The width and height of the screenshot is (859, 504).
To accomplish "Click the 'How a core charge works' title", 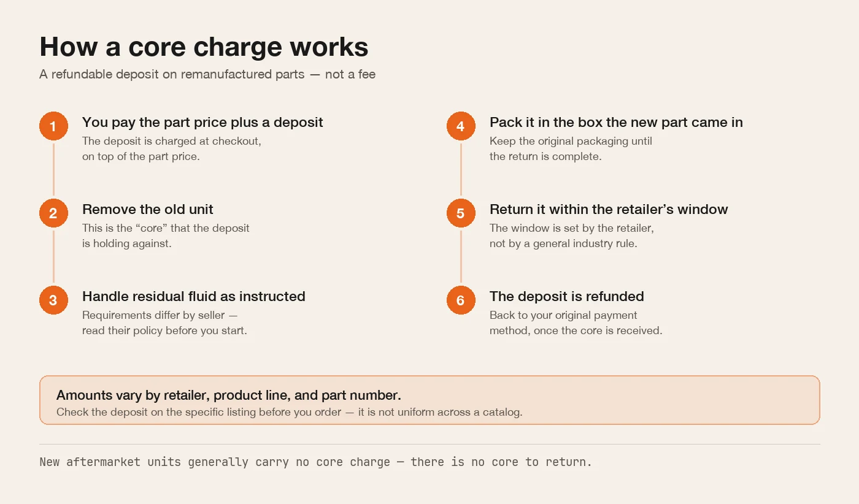I will coord(204,47).
